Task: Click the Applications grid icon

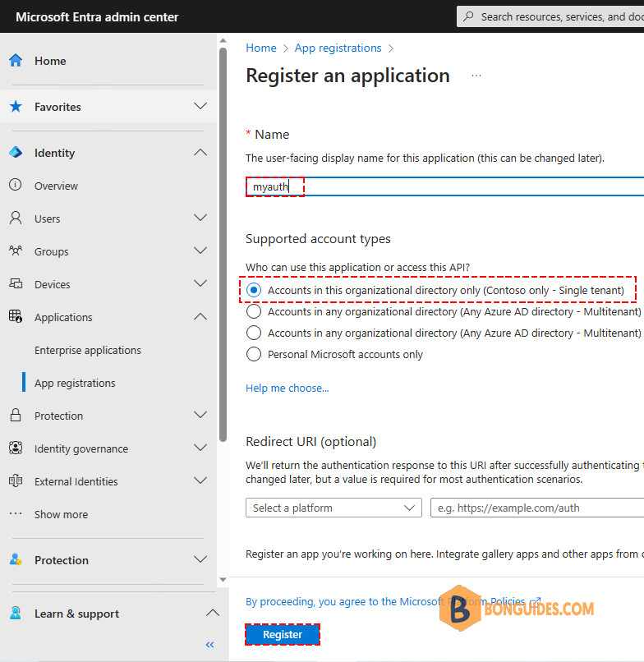Action: click(x=16, y=317)
